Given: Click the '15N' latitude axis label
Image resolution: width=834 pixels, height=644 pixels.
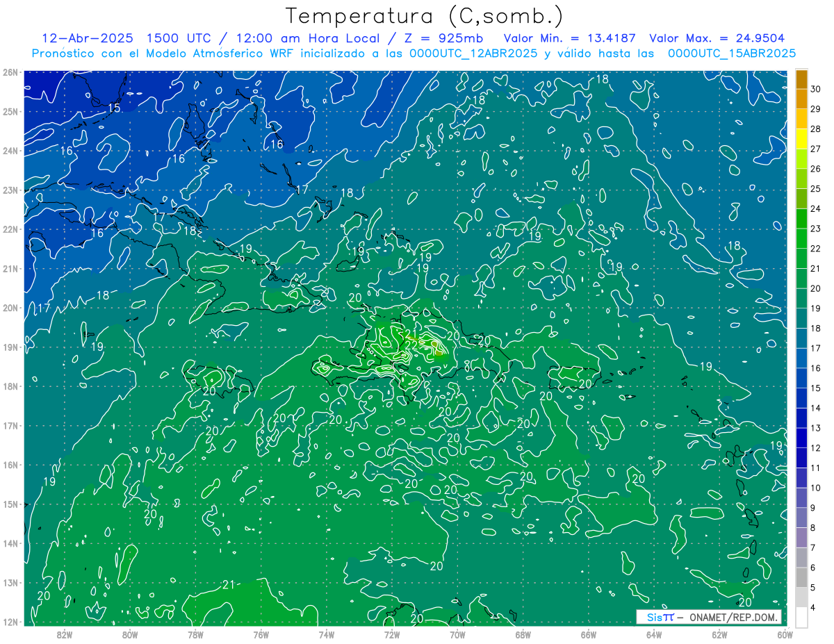Looking at the screenshot, I should (10, 504).
